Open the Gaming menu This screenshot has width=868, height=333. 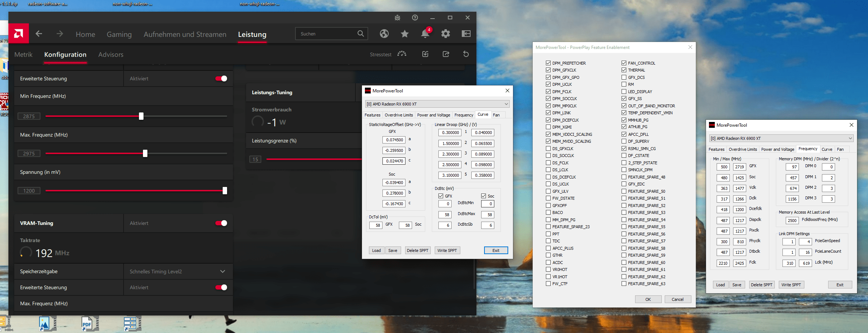click(x=119, y=34)
